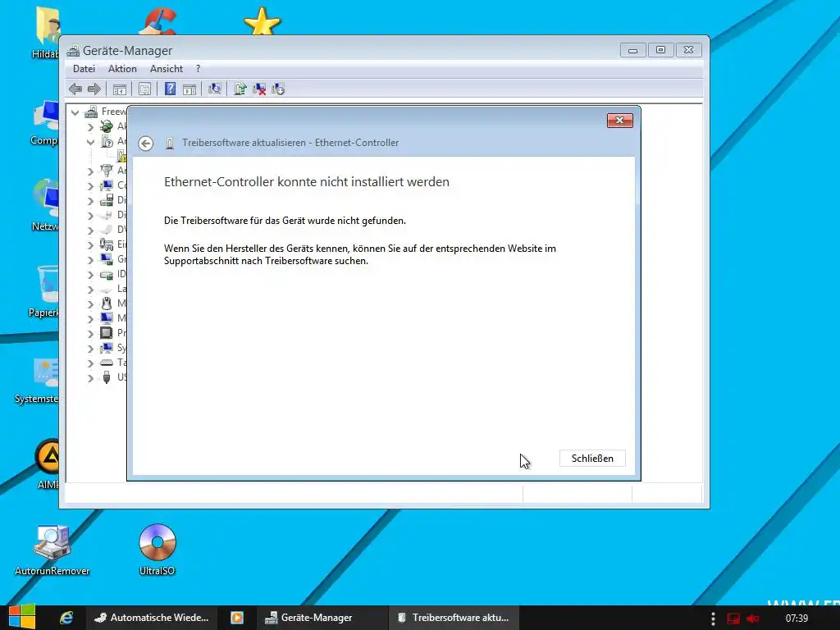840x630 pixels.
Task: Expand the 'Pr' processors category
Action: point(90,334)
